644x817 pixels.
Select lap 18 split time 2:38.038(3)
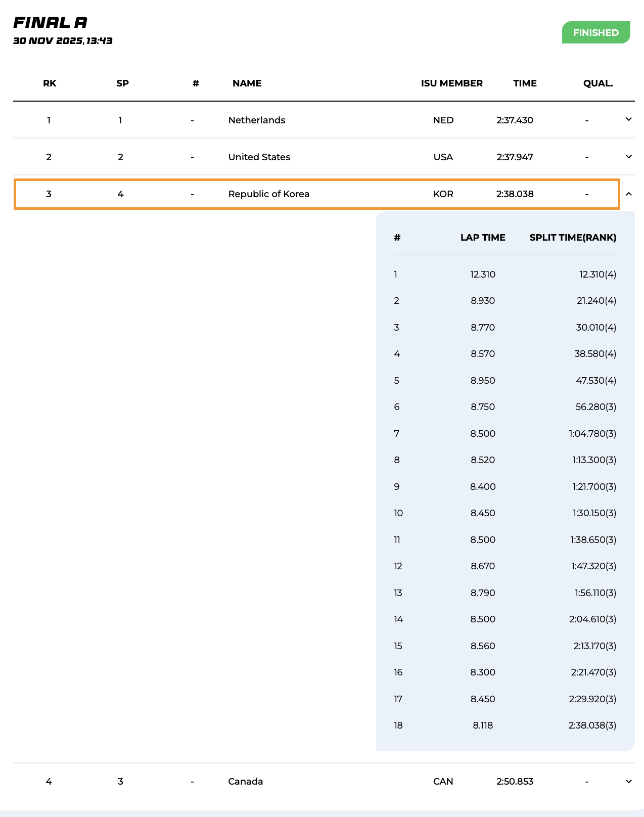[592, 725]
